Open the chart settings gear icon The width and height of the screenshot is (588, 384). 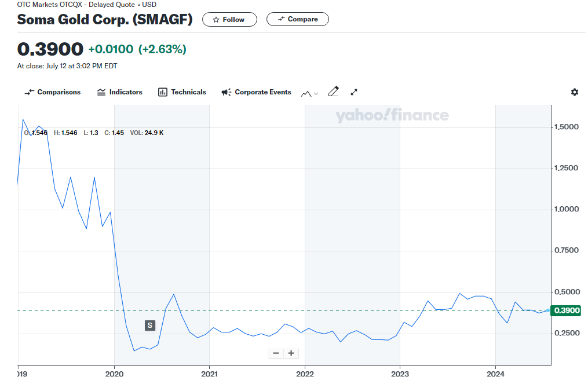pos(574,92)
